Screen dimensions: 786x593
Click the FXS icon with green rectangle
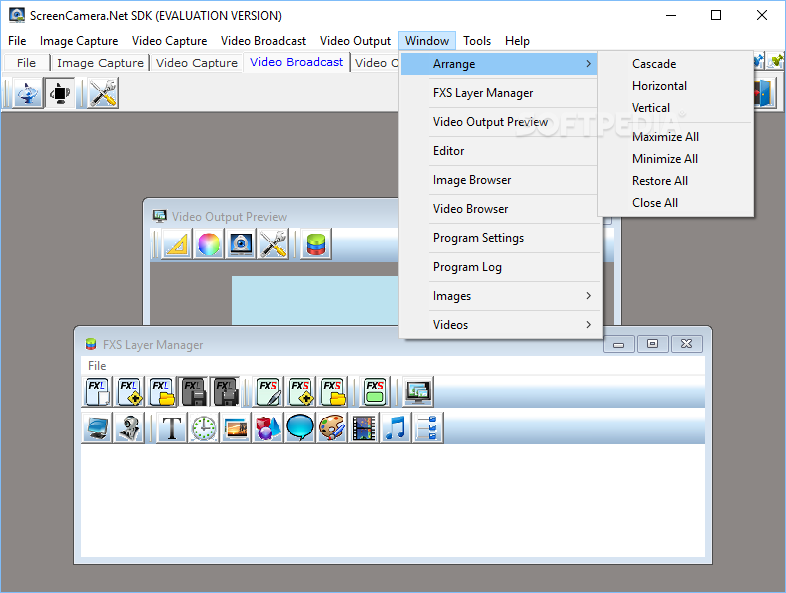coord(375,391)
